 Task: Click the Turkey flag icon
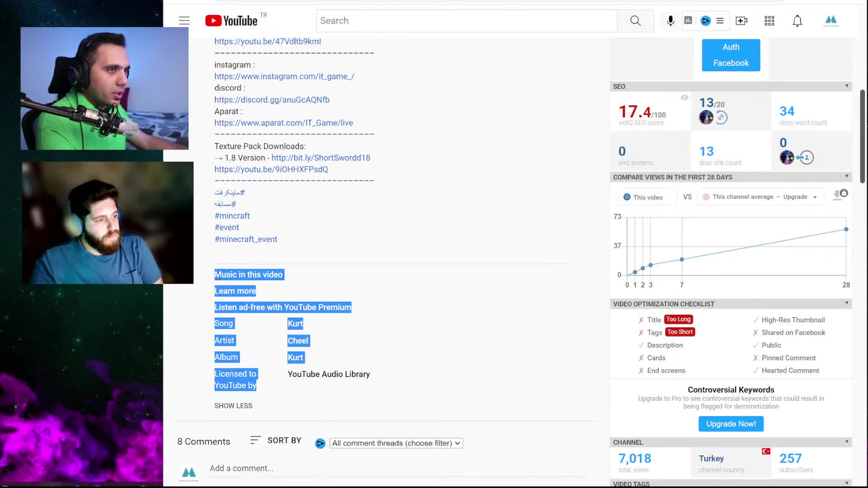tap(766, 451)
